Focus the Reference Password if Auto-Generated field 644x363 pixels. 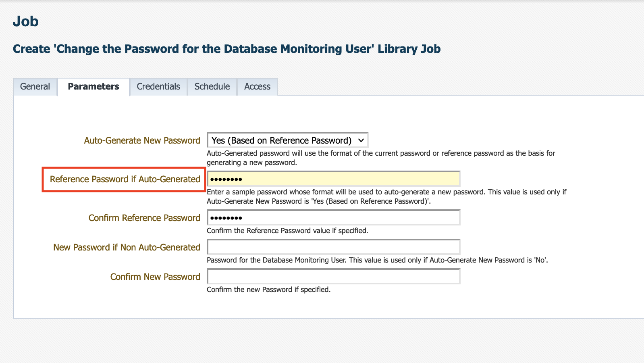333,179
